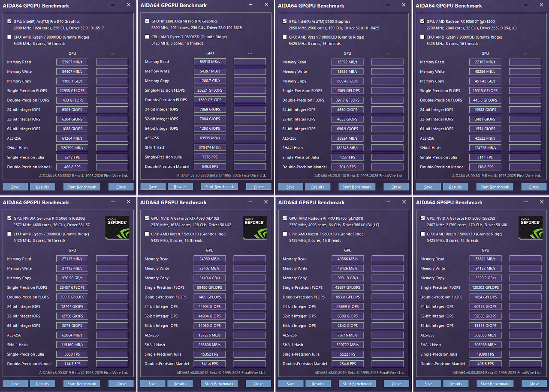Click 24-bit Integer IOPS value 13588 GIOPS
Image resolution: width=549 pixels, height=392 pixels.
[x=485, y=110]
